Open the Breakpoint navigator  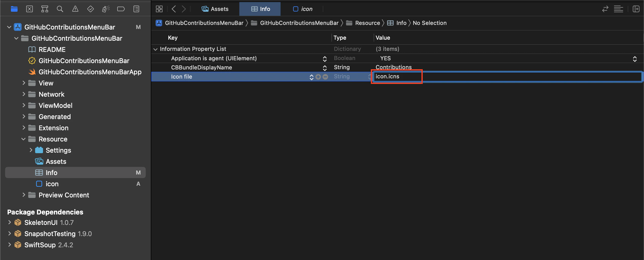point(121,9)
